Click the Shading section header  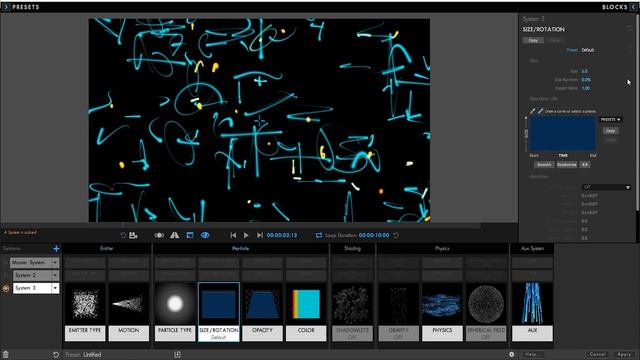pos(352,248)
